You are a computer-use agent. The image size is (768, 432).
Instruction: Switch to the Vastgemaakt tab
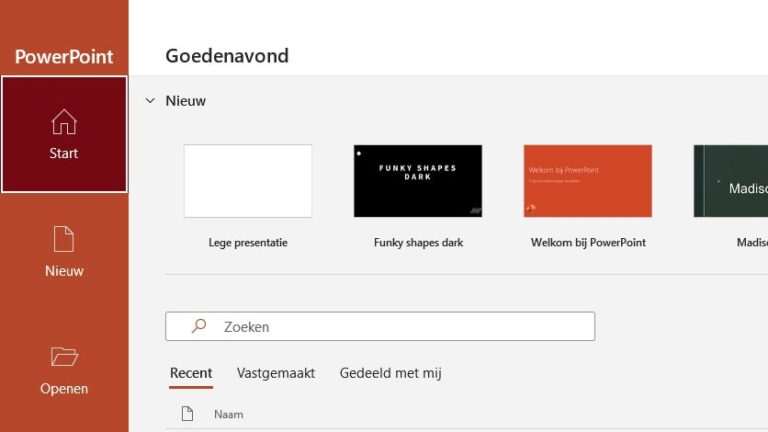[276, 373]
